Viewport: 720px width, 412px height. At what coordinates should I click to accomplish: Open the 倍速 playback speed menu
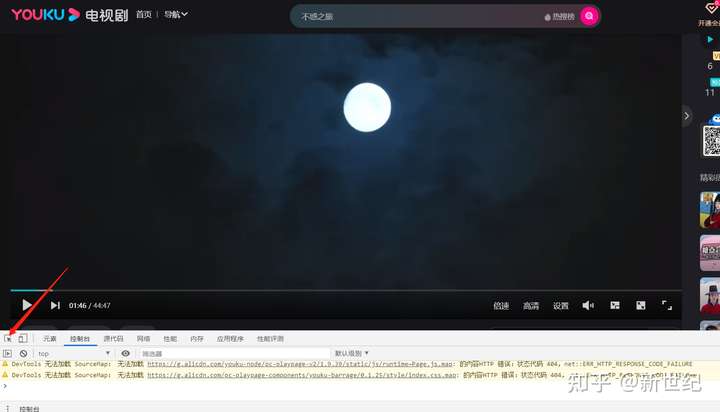click(501, 305)
